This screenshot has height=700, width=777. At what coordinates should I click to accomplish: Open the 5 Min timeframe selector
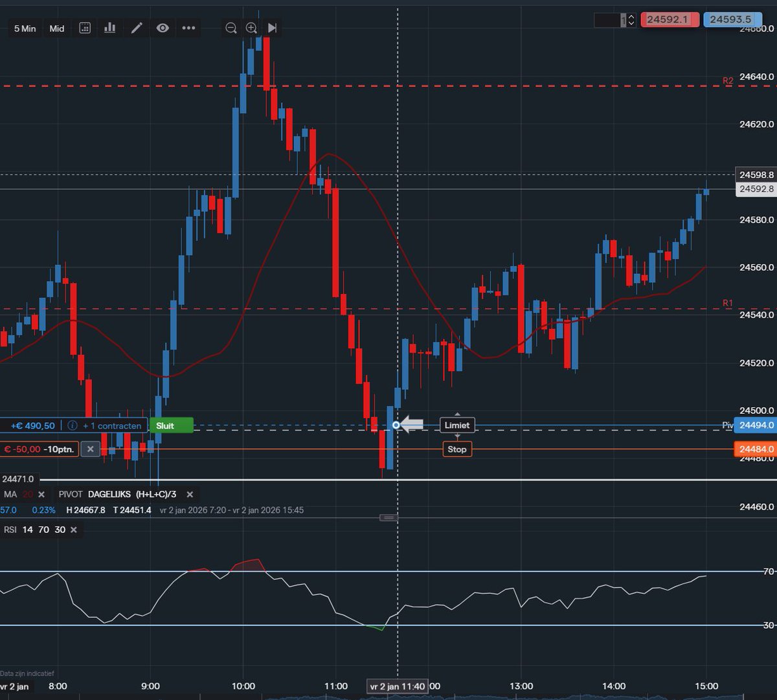(24, 28)
